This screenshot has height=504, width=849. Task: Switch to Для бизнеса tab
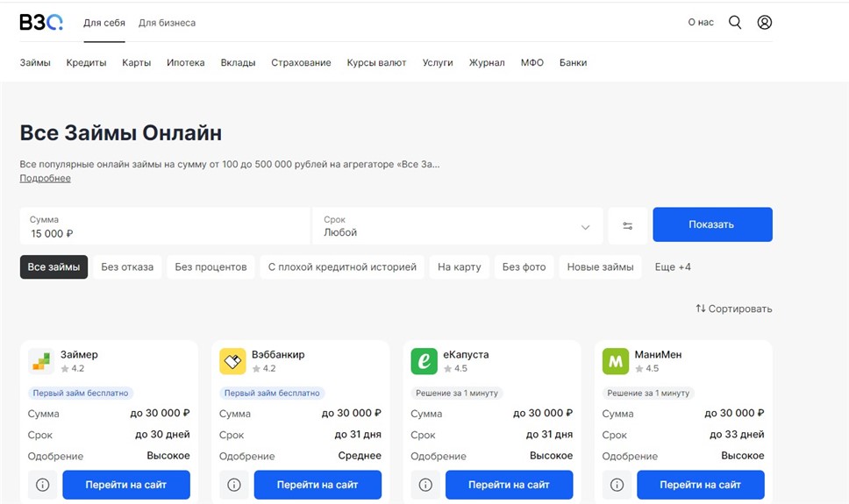tap(167, 23)
